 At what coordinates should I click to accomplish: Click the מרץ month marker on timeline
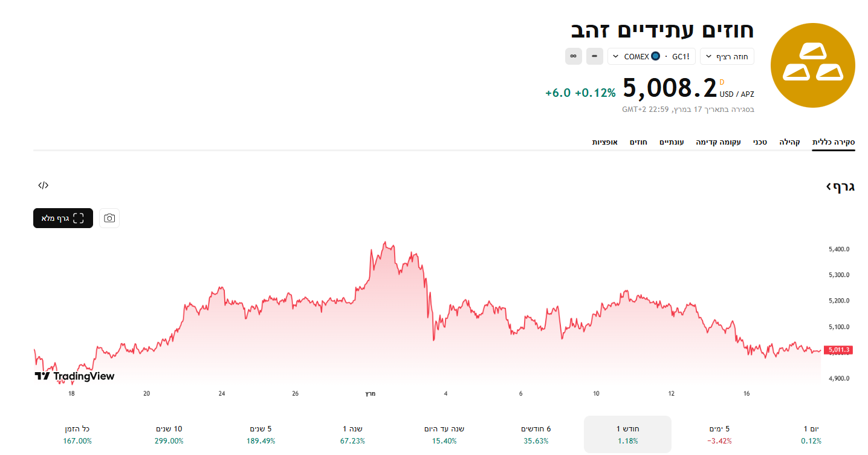coord(370,394)
